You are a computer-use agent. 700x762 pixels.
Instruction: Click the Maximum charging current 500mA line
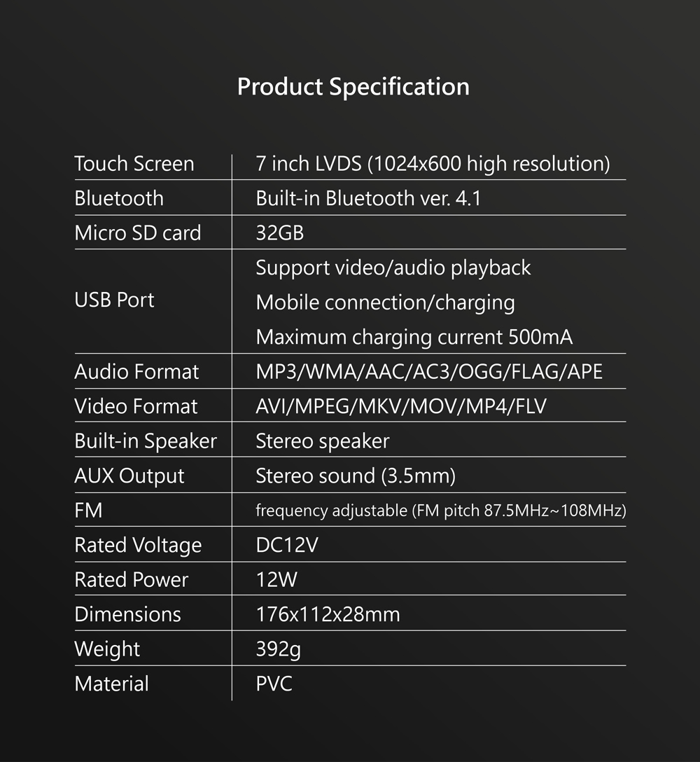coord(414,338)
